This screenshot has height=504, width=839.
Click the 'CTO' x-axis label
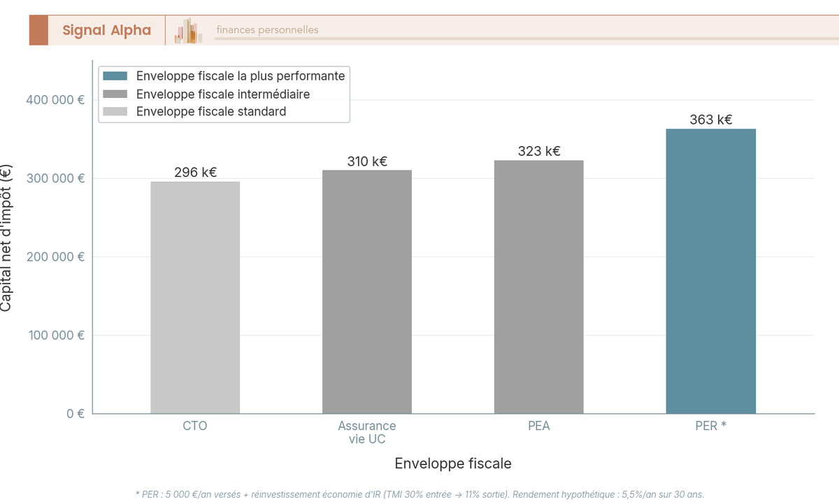pyautogui.click(x=195, y=426)
